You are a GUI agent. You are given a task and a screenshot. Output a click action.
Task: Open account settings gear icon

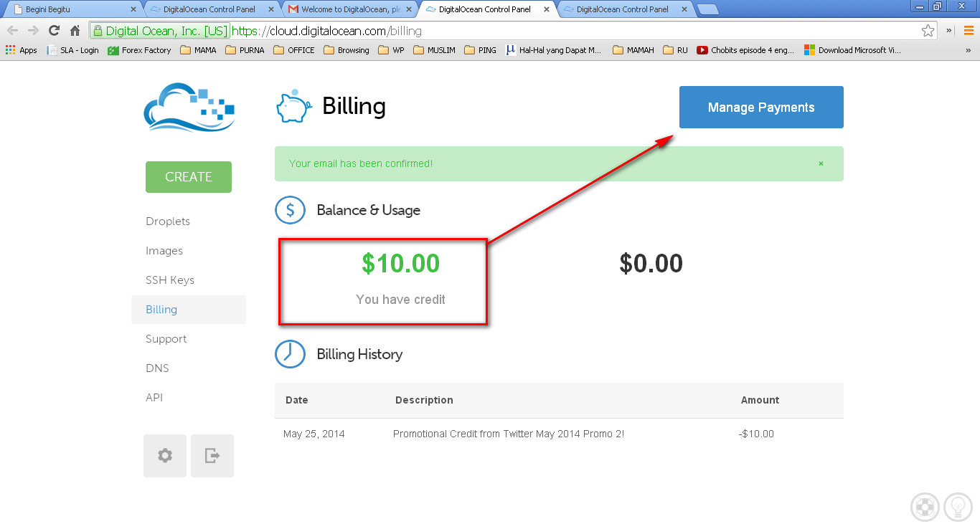point(165,456)
